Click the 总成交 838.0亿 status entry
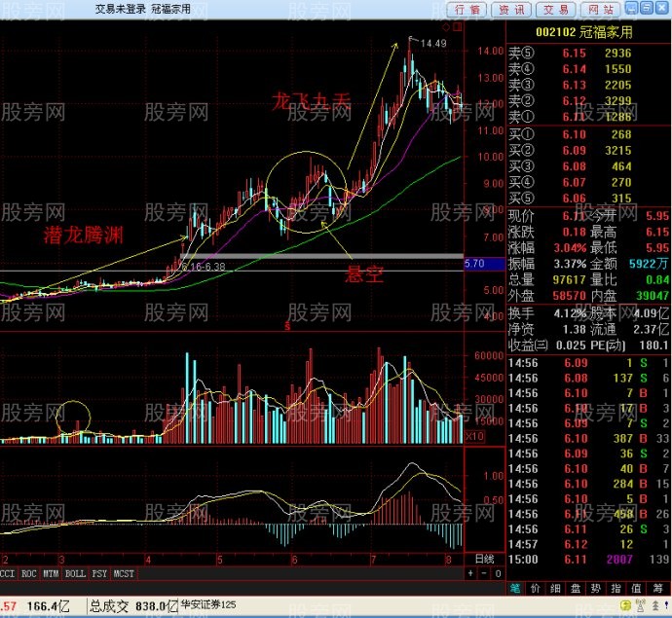This screenshot has height=618, width=672. (132, 605)
